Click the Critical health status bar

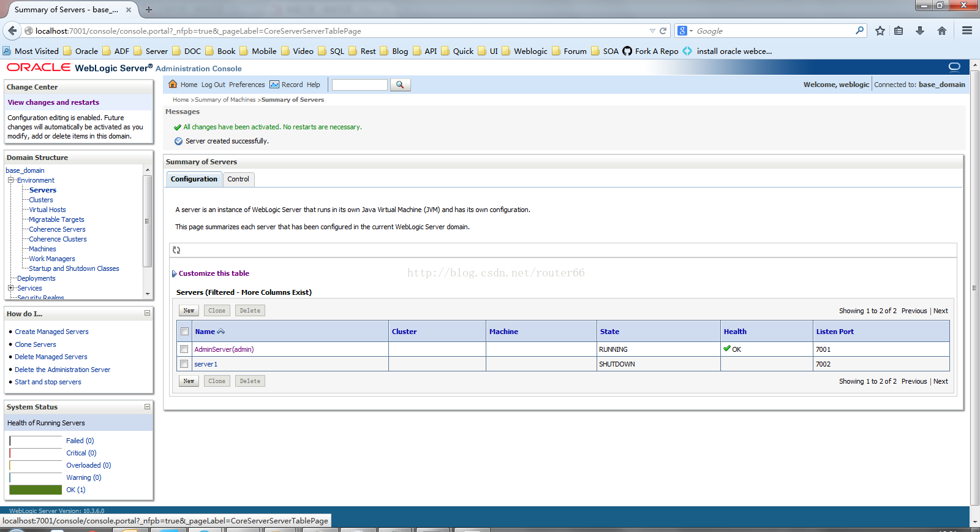pyautogui.click(x=36, y=453)
